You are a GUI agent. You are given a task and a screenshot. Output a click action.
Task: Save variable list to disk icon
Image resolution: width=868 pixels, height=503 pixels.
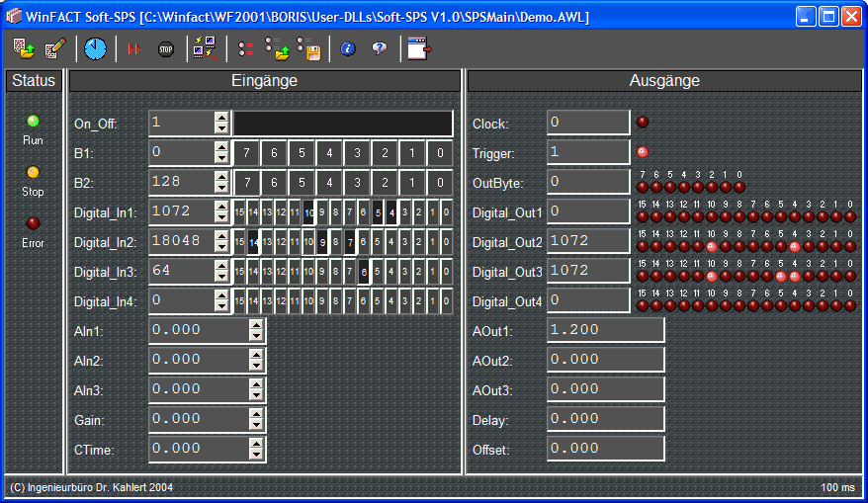point(308,48)
